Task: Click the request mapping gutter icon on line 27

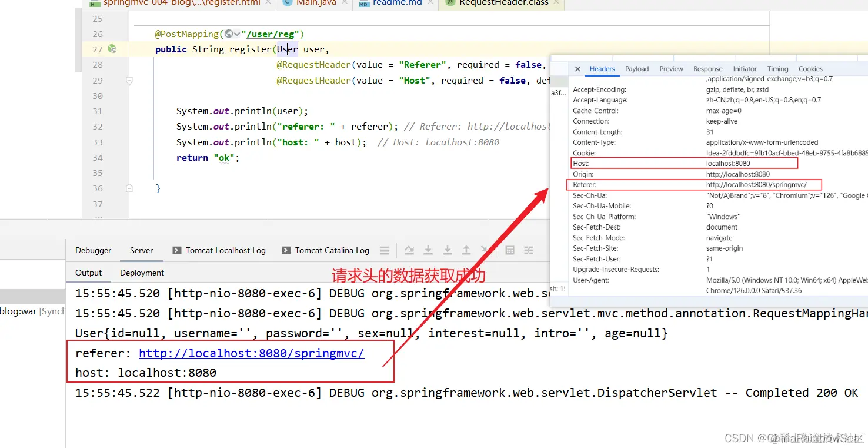Action: [x=112, y=49]
